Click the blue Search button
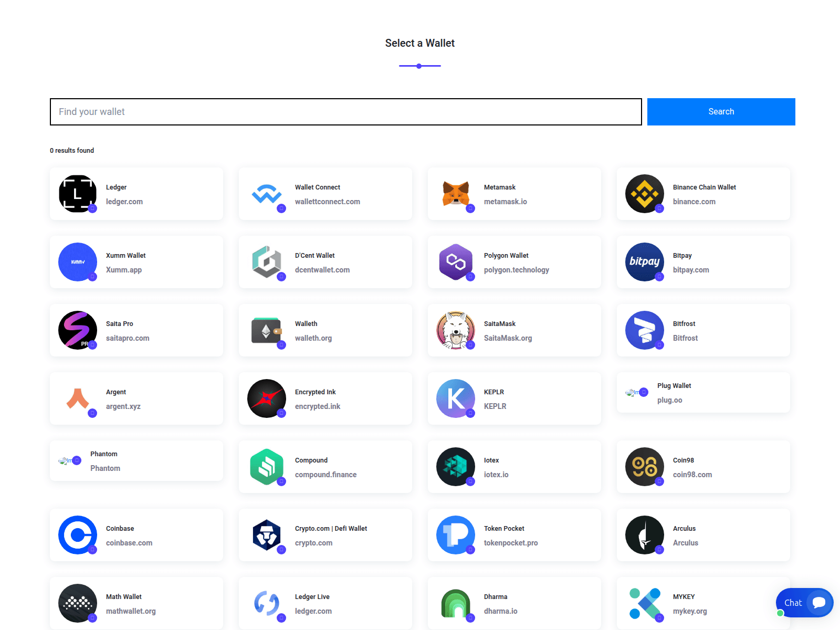 point(721,112)
